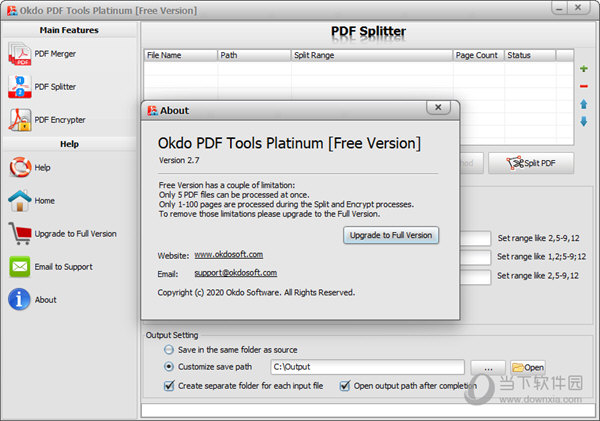Click PDF Merger label in Main Features

[55, 54]
